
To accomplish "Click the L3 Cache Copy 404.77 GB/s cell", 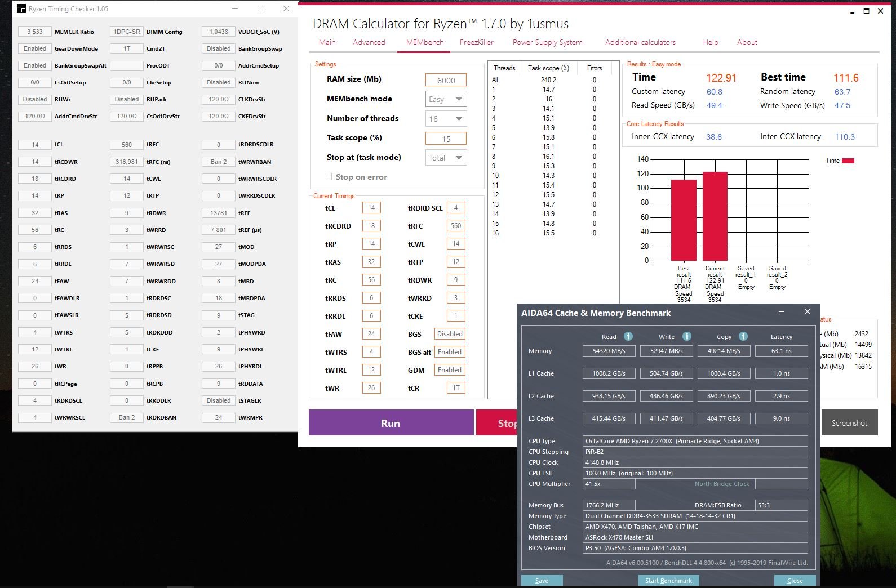I will click(724, 418).
